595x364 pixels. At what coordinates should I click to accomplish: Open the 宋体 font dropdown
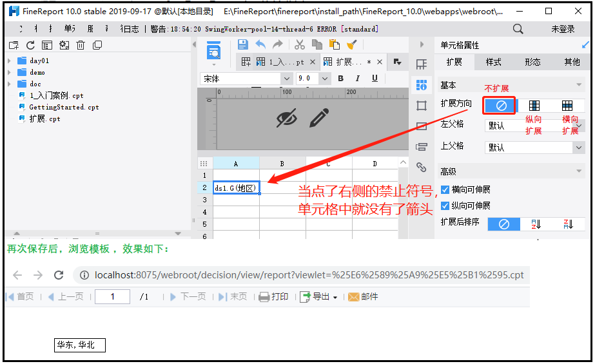286,79
